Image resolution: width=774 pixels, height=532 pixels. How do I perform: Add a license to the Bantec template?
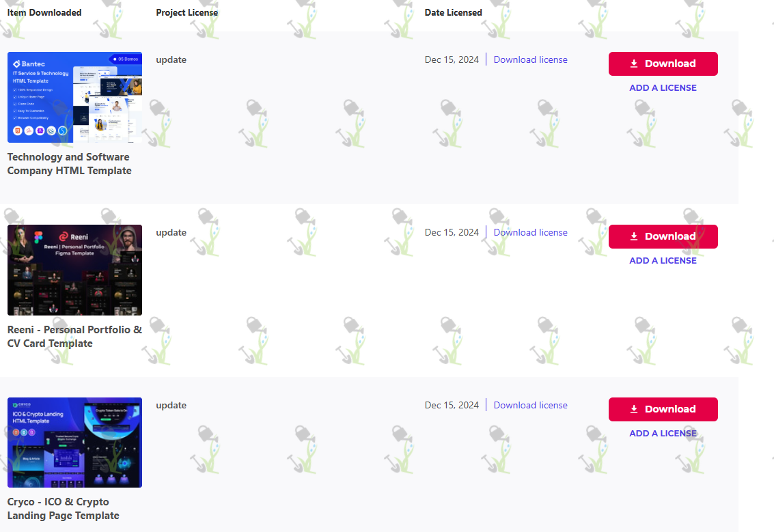663,88
